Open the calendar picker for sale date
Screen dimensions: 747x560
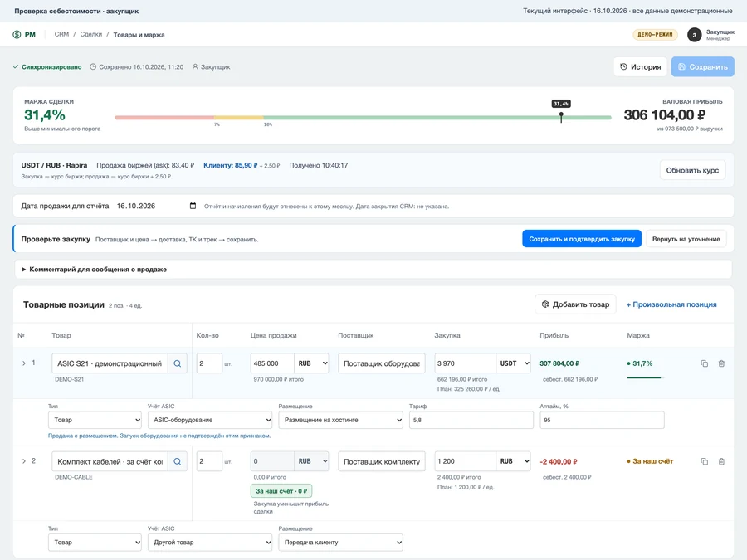click(x=193, y=206)
